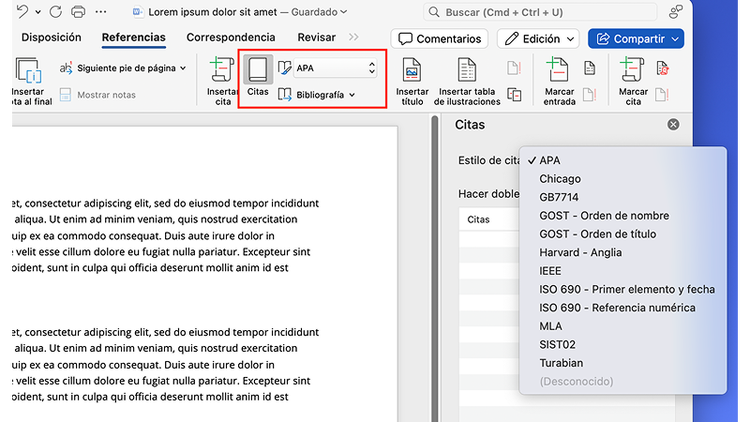
Task: Click the update table icon with exclamation
Action: [514, 68]
